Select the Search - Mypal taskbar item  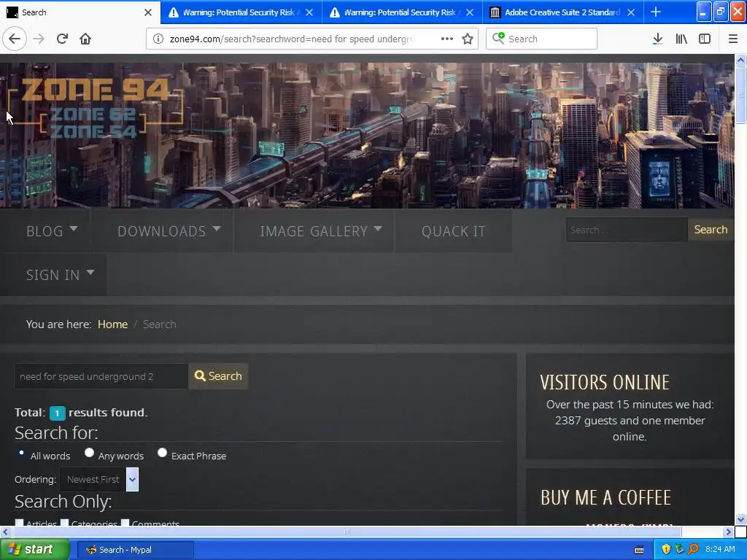click(135, 550)
